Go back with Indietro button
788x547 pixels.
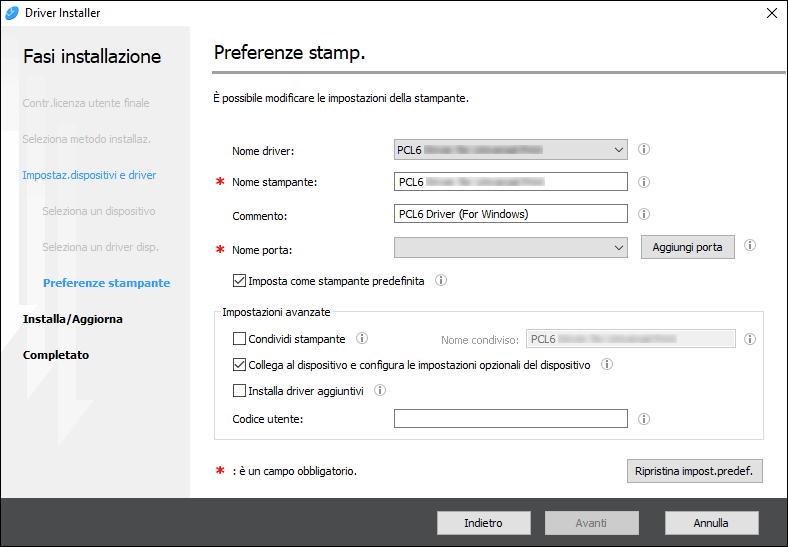tap(483, 523)
